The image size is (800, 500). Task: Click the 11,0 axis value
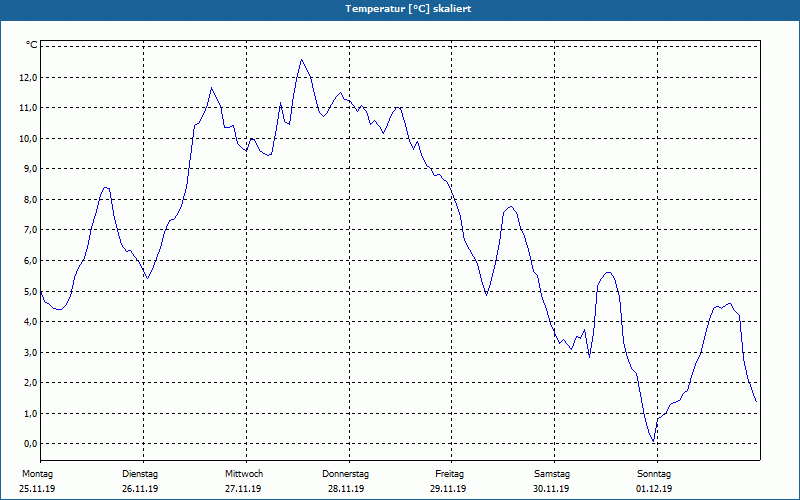pyautogui.click(x=28, y=108)
